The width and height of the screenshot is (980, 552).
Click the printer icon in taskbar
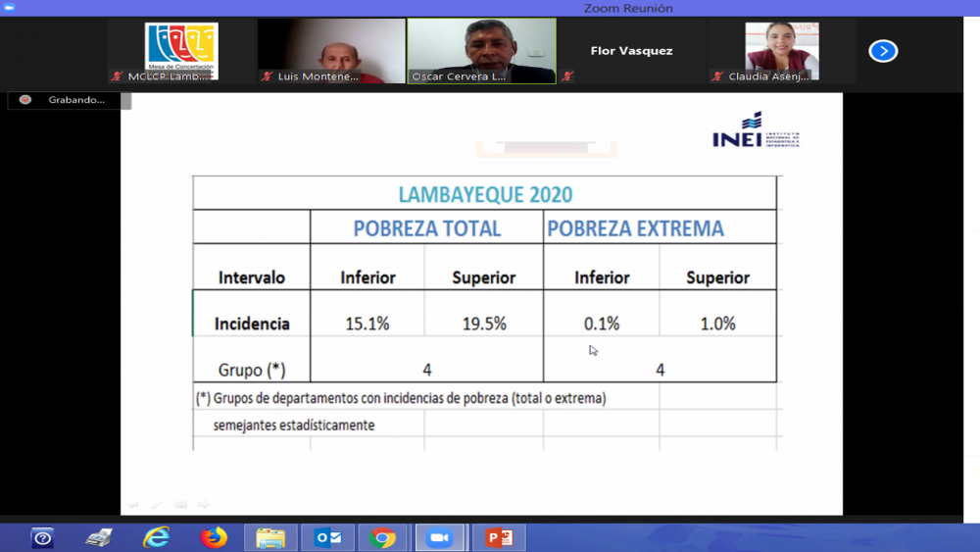99,537
